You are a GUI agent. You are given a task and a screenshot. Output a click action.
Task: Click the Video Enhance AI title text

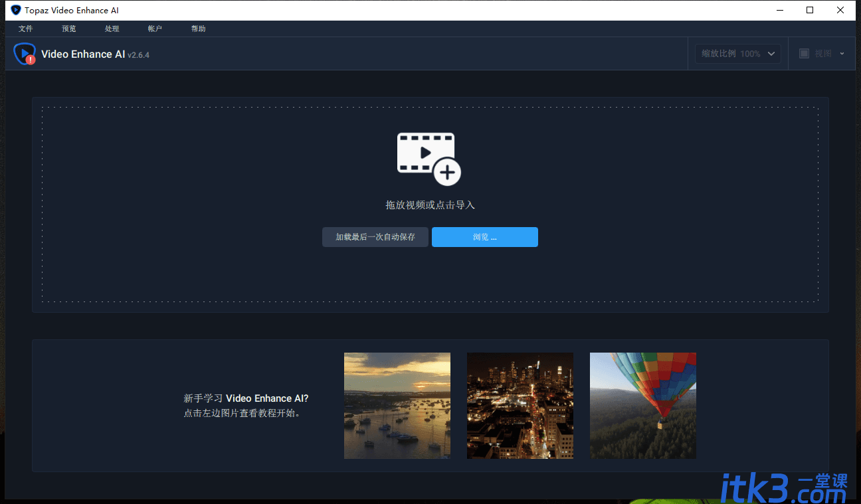pyautogui.click(x=83, y=54)
